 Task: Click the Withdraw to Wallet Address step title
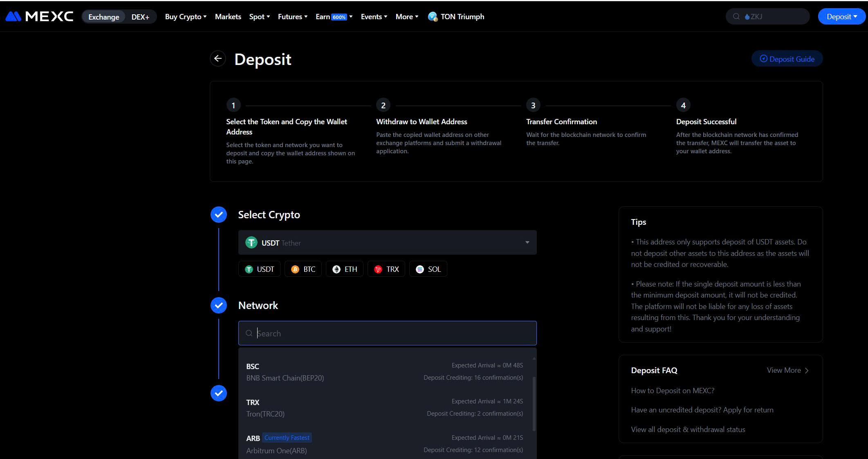[x=422, y=122]
